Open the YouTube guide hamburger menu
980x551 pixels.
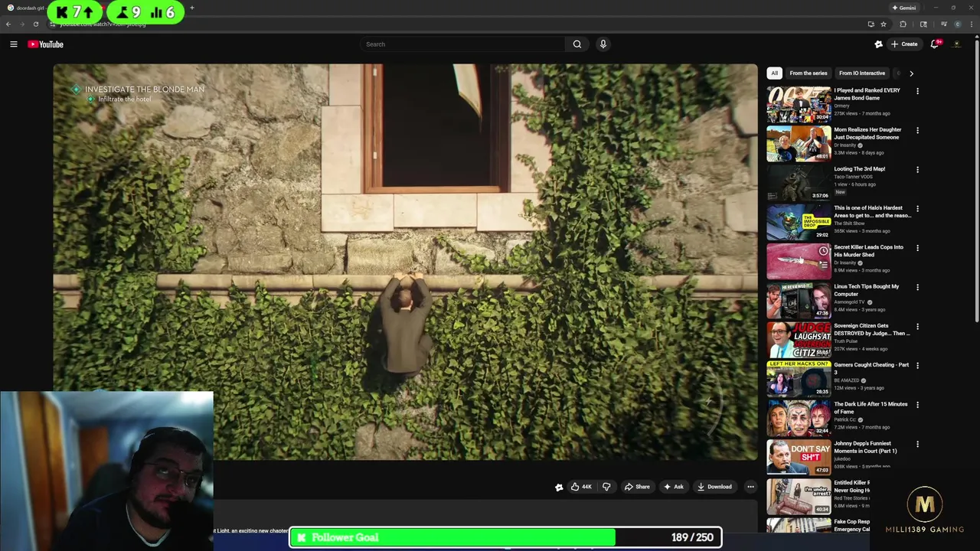(x=13, y=44)
